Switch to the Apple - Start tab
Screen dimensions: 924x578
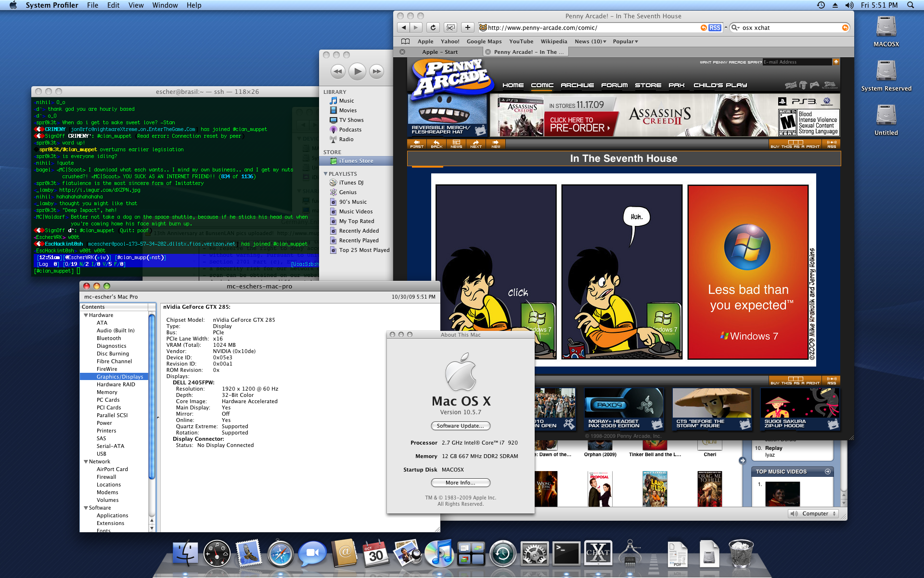439,52
